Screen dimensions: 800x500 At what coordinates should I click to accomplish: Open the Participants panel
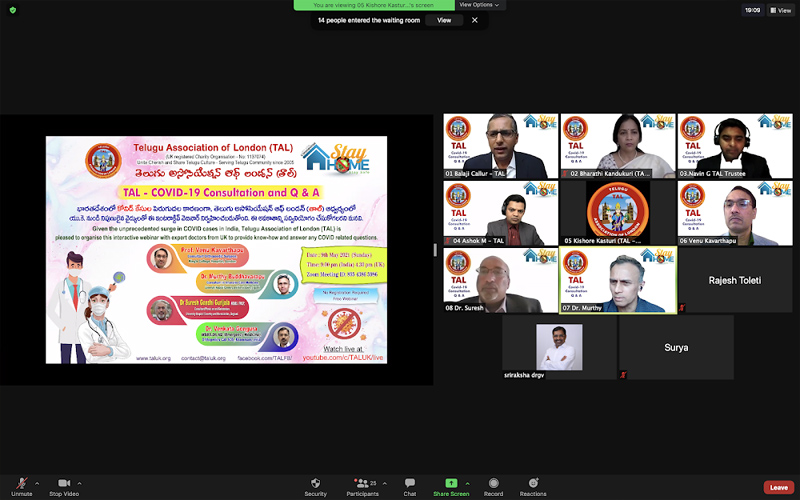pyautogui.click(x=362, y=487)
